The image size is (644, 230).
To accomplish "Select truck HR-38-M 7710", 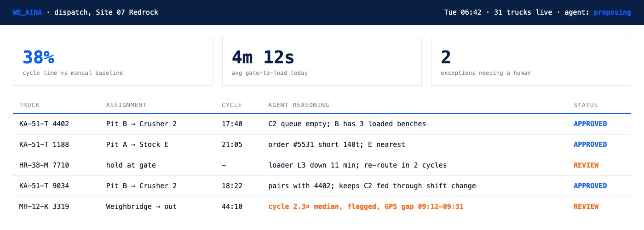I will pyautogui.click(x=44, y=165).
